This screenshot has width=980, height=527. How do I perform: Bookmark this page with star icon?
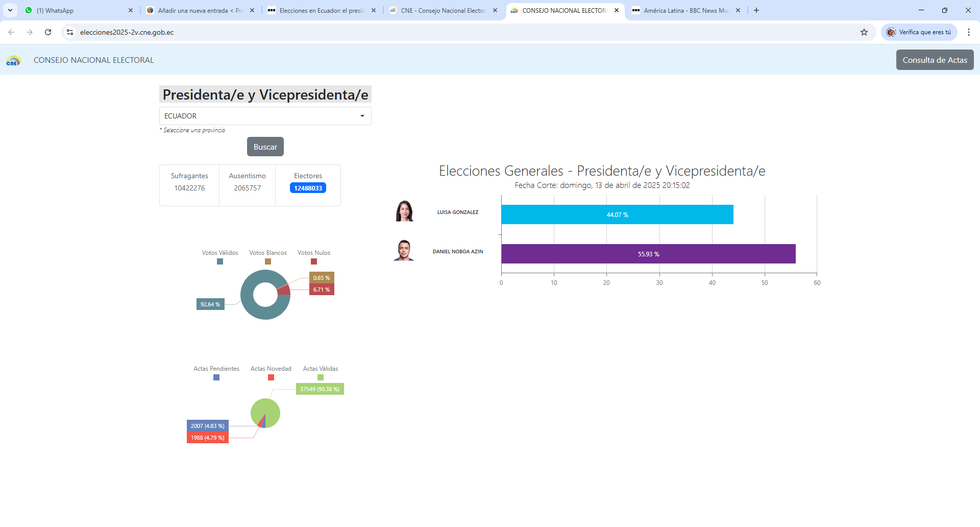click(x=864, y=32)
